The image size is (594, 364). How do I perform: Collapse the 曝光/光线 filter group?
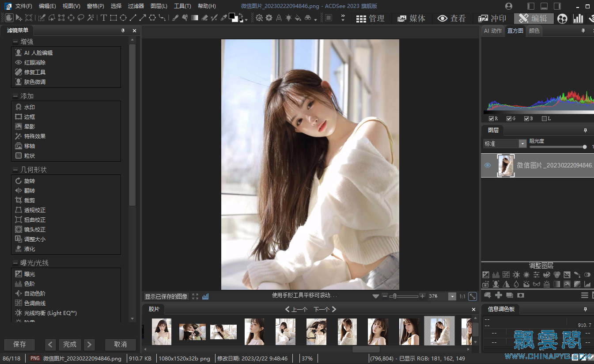click(x=15, y=263)
